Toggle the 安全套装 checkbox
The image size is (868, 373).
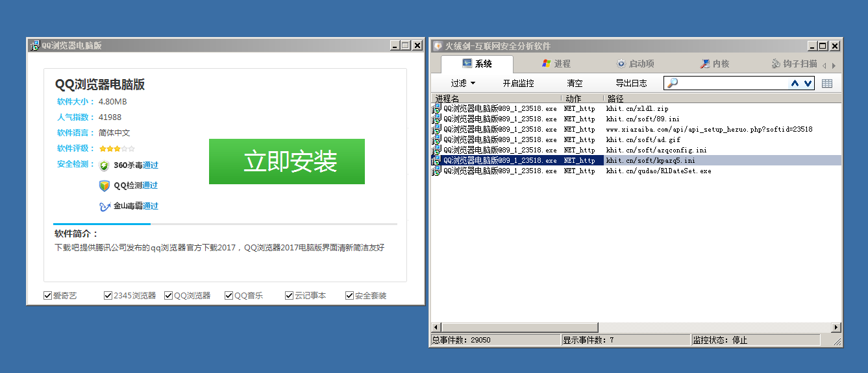coord(349,296)
